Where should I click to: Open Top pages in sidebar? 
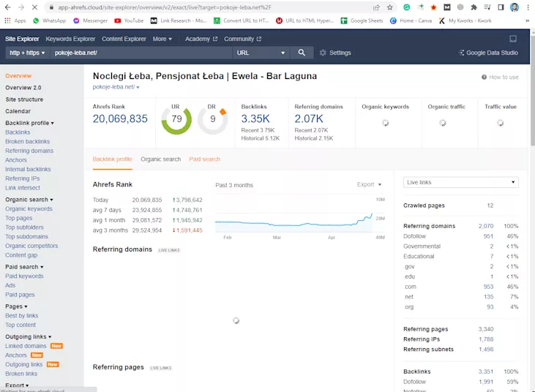pyautogui.click(x=19, y=218)
